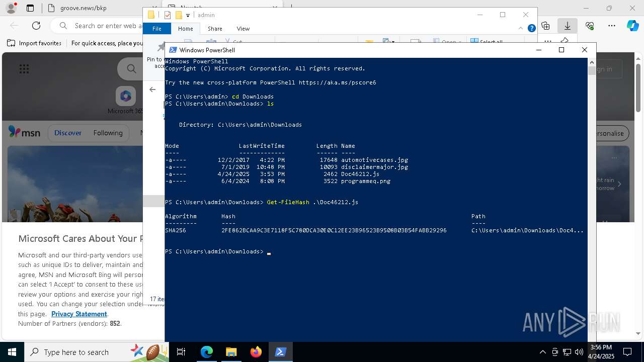Minimize the PowerShell window
This screenshot has width=644, height=362.
(x=539, y=50)
